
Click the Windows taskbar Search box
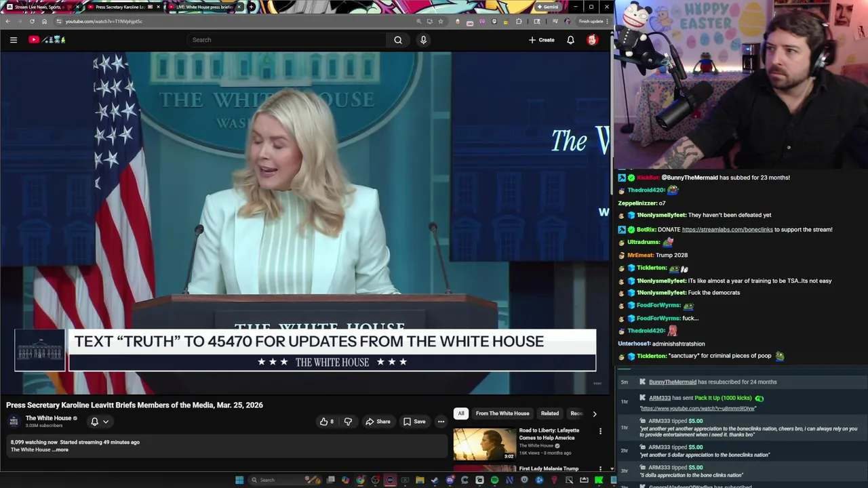[x=283, y=480]
